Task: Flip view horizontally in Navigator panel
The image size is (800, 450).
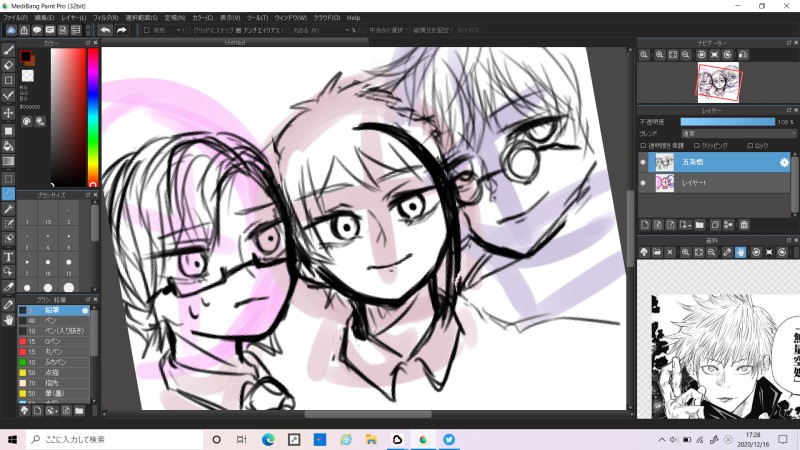Action: coord(743,55)
